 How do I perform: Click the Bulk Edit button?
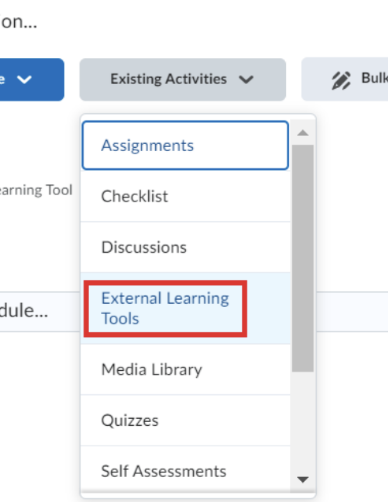[345, 79]
